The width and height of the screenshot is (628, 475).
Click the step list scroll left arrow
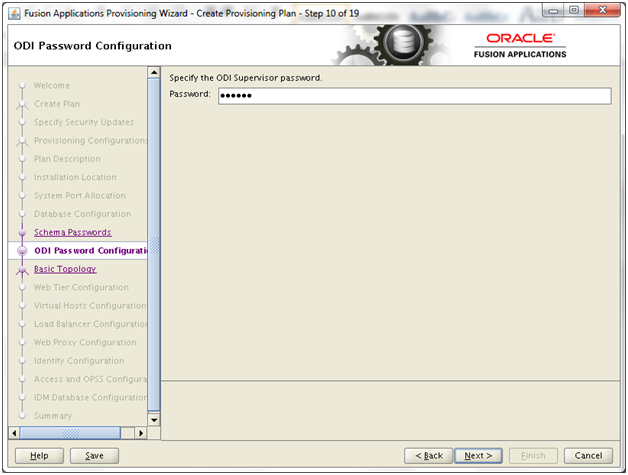[x=14, y=433]
